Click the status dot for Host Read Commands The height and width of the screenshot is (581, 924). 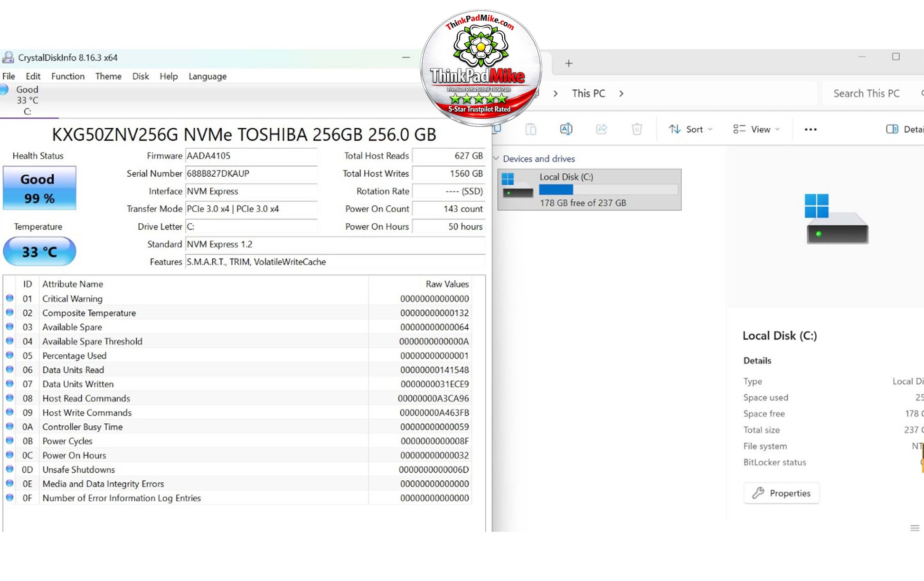(9, 398)
